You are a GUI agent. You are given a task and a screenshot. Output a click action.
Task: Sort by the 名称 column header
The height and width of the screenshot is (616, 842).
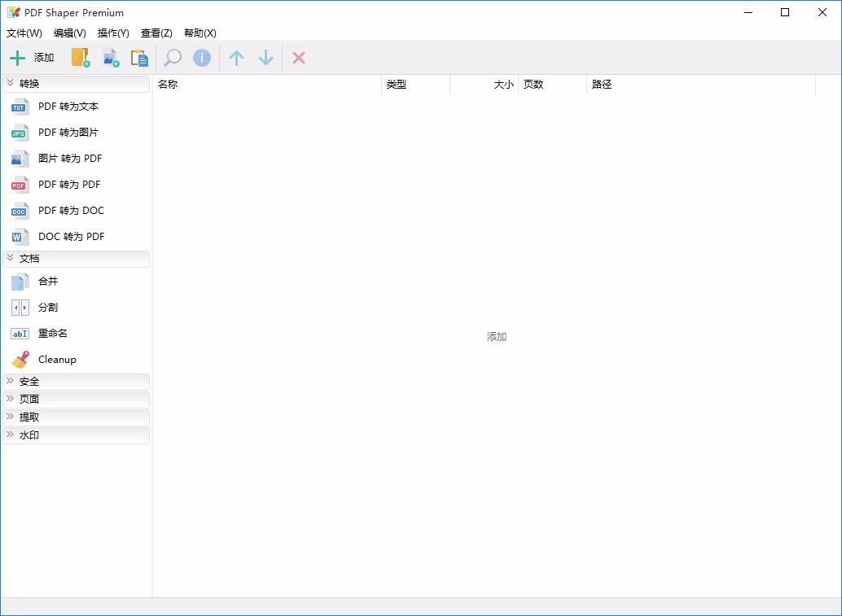click(267, 85)
